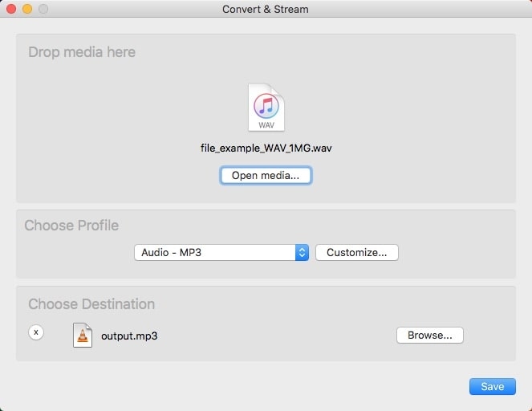Click the Convert & Stream window title
The height and width of the screenshot is (411, 532).
click(266, 9)
